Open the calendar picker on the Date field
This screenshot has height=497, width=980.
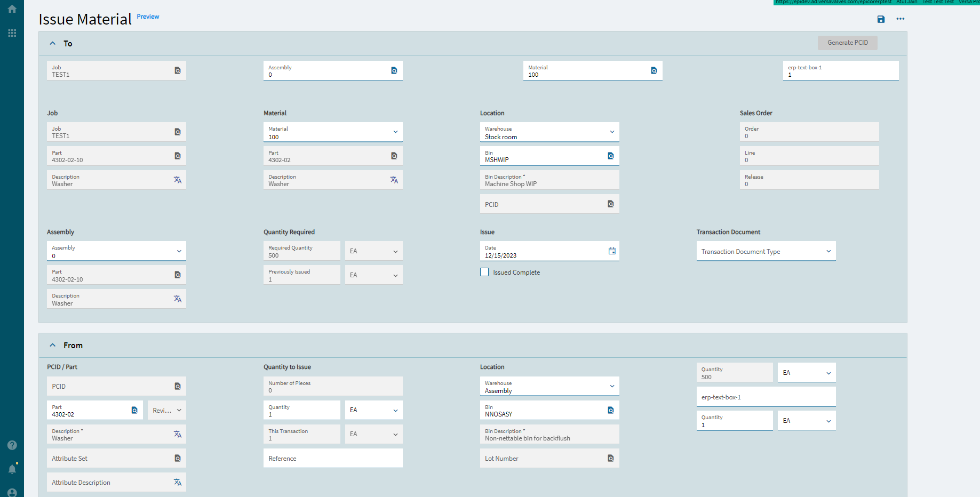point(612,251)
